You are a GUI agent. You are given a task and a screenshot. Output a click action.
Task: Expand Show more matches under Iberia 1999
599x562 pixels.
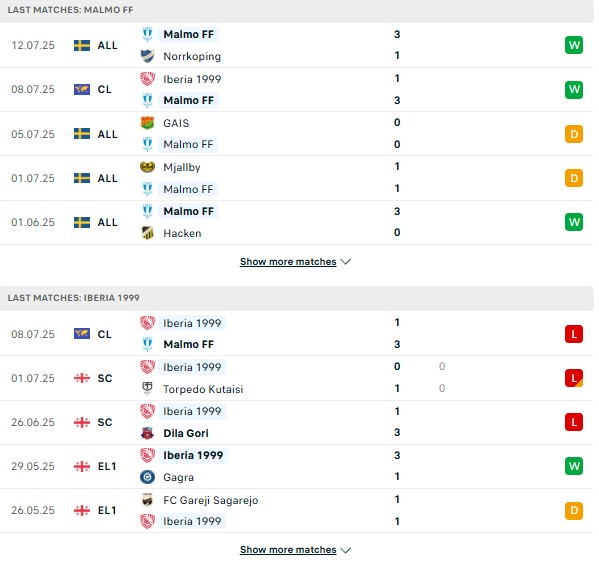click(x=288, y=550)
